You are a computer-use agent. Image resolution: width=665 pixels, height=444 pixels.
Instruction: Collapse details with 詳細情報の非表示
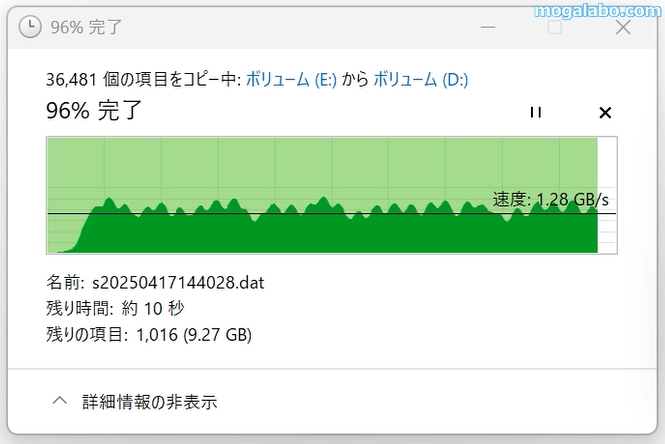(x=135, y=401)
